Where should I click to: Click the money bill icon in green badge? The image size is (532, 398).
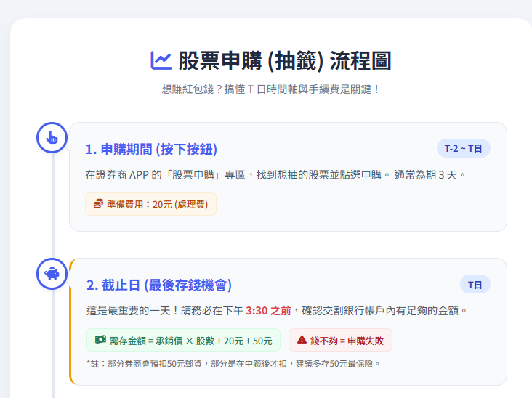(x=100, y=340)
